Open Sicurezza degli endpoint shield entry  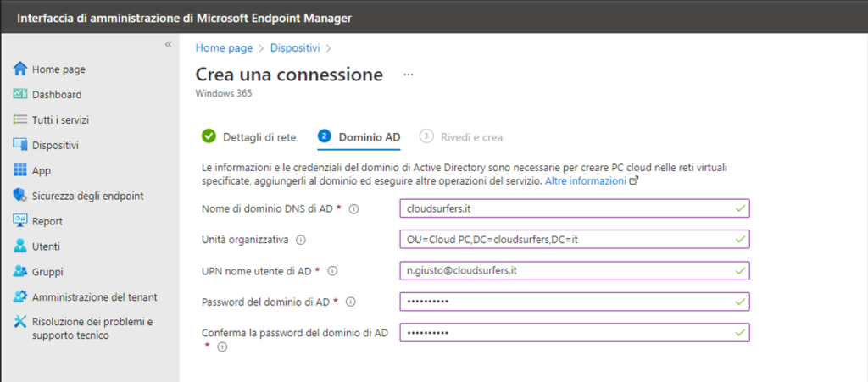tap(78, 196)
